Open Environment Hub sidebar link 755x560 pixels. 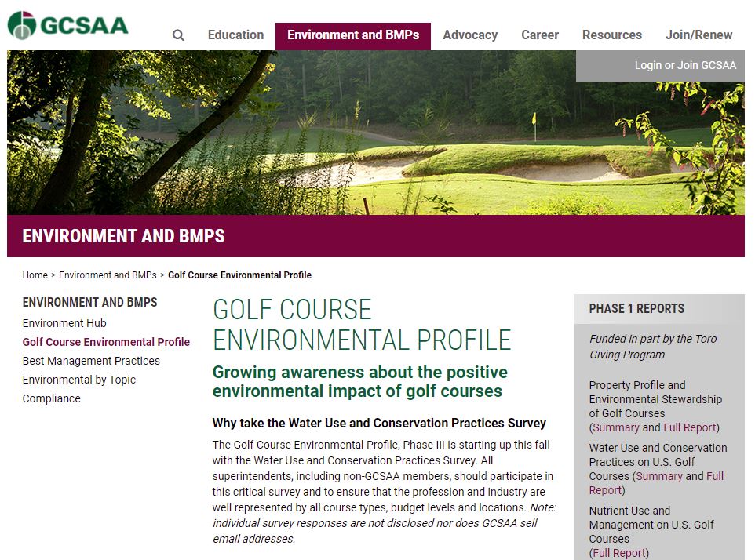64,323
